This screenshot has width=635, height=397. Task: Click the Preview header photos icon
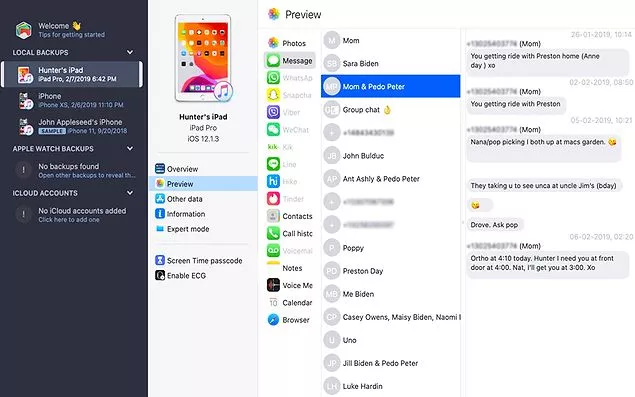(274, 14)
